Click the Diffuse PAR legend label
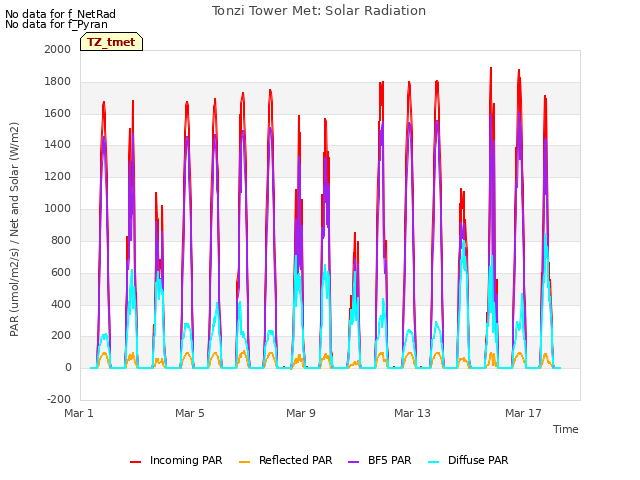640x480 pixels. (478, 460)
